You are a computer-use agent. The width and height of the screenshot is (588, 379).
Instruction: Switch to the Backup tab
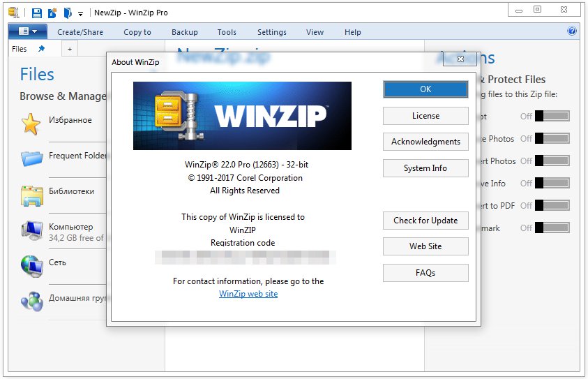pyautogui.click(x=185, y=32)
